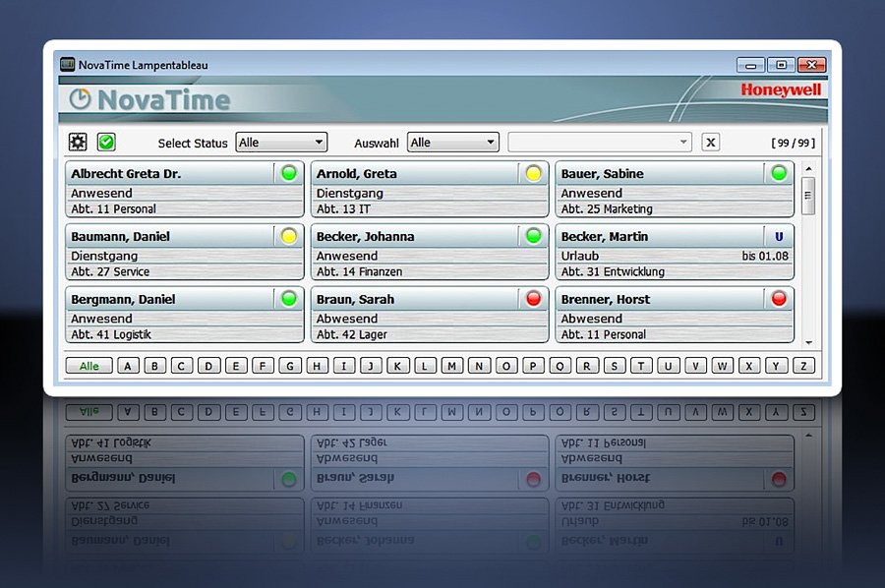Screen dimensions: 885x588
Task: Filter names by letter G
Action: coord(290,366)
